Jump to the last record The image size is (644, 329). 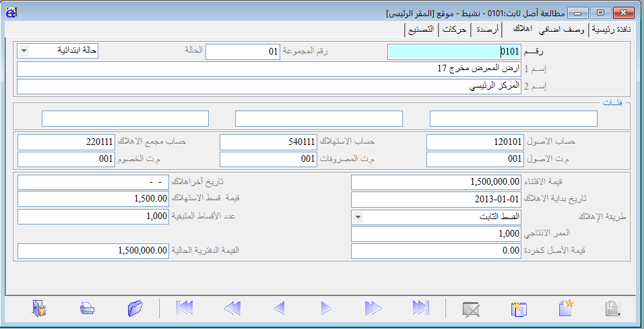coord(421,309)
